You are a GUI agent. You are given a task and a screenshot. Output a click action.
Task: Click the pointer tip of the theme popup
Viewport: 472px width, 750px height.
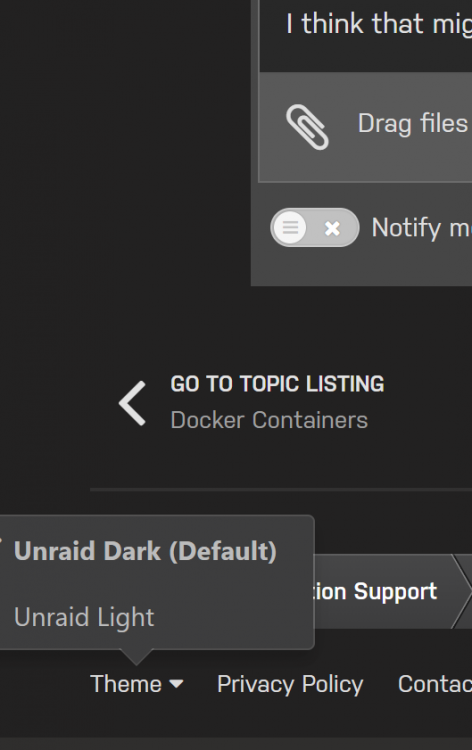coord(136,659)
